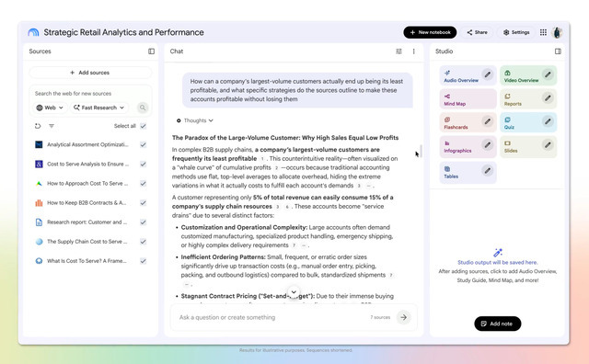This screenshot has height=364, width=589.
Task: Click the Add note button
Action: click(x=497, y=324)
